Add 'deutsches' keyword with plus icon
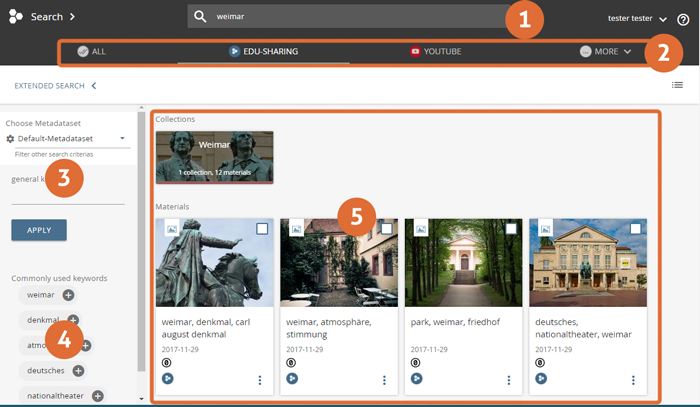Screen dimensions: 700x407 [78, 371]
